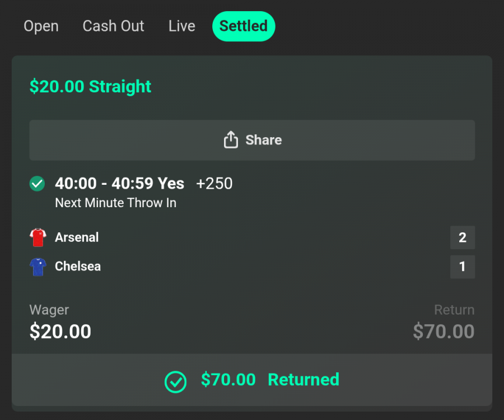
Task: Click the Return amount $70.00
Action: point(444,332)
